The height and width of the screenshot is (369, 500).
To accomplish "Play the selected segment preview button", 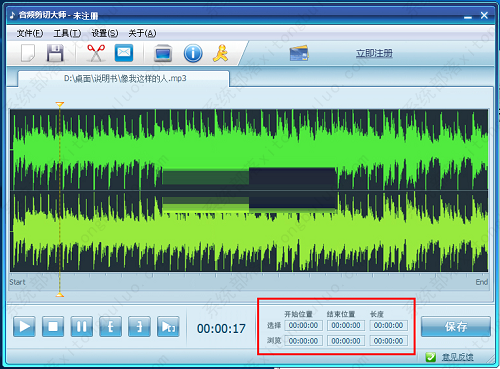I will [168, 327].
